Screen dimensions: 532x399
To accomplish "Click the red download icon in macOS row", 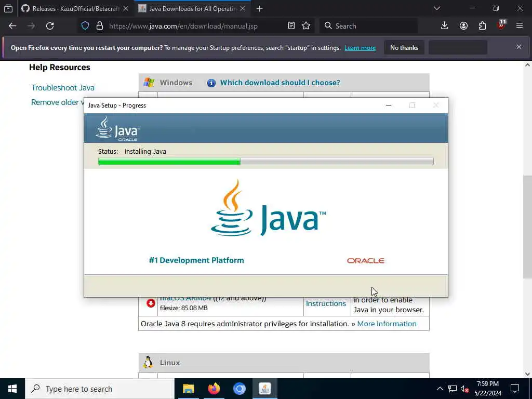I will click(x=151, y=303).
